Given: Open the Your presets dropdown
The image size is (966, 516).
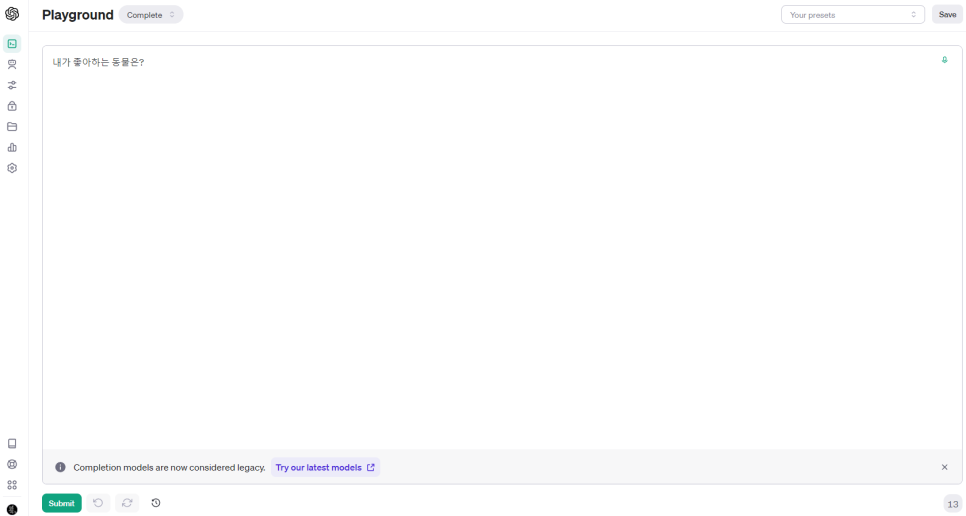Looking at the screenshot, I should click(x=853, y=15).
